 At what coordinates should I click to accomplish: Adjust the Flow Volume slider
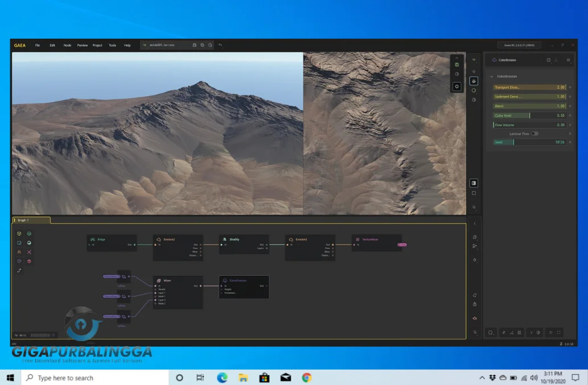pyautogui.click(x=529, y=125)
